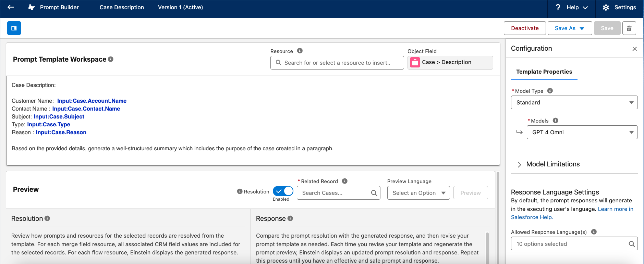Click info icon beside Allowed Response Language(s)
644x264 pixels.
594,232
